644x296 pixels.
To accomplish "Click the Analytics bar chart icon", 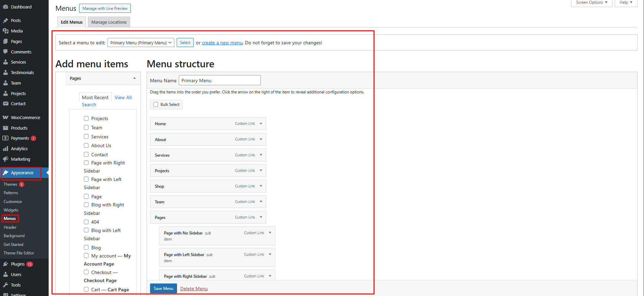I will coord(5,149).
